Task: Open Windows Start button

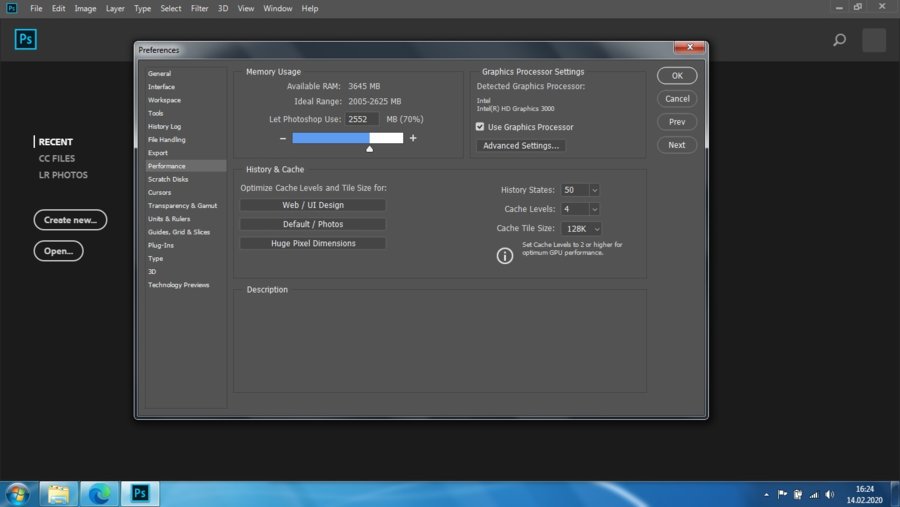Action: (18, 494)
